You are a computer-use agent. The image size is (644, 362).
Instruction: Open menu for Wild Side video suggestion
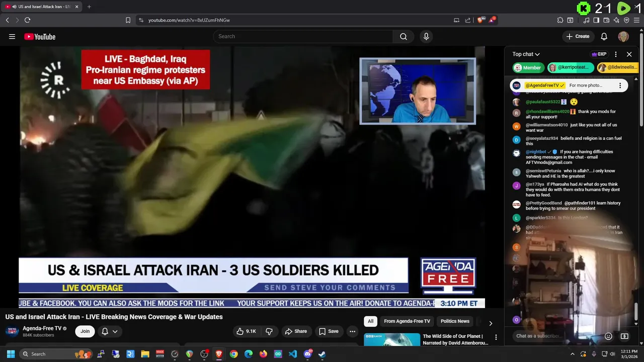click(x=496, y=337)
